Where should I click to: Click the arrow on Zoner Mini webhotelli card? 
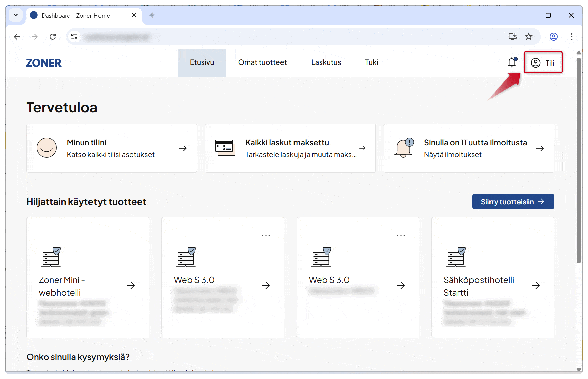[131, 285]
